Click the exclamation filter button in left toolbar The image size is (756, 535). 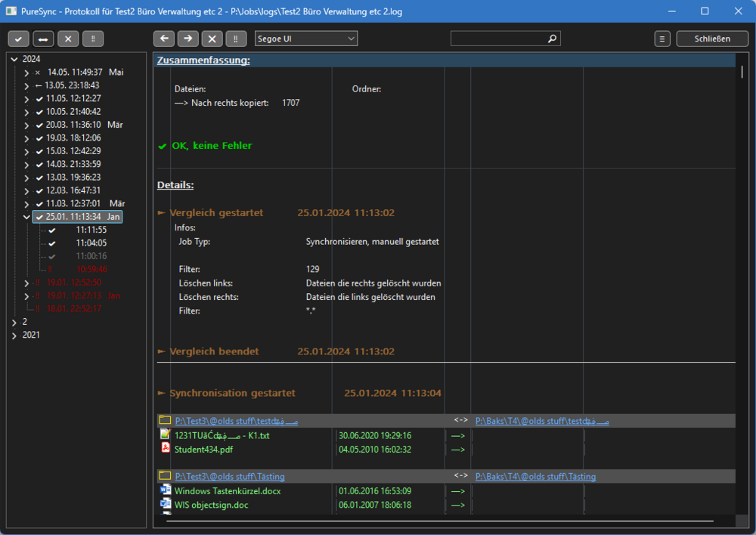[x=93, y=39]
